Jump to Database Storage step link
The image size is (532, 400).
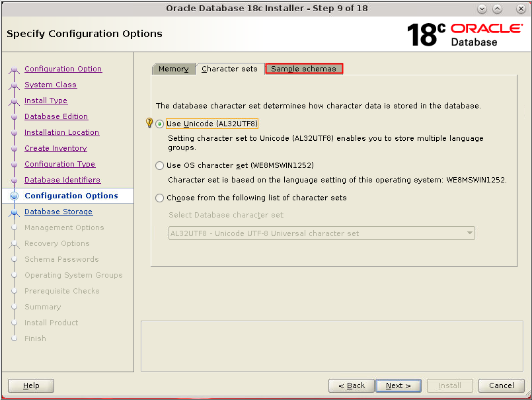(58, 212)
